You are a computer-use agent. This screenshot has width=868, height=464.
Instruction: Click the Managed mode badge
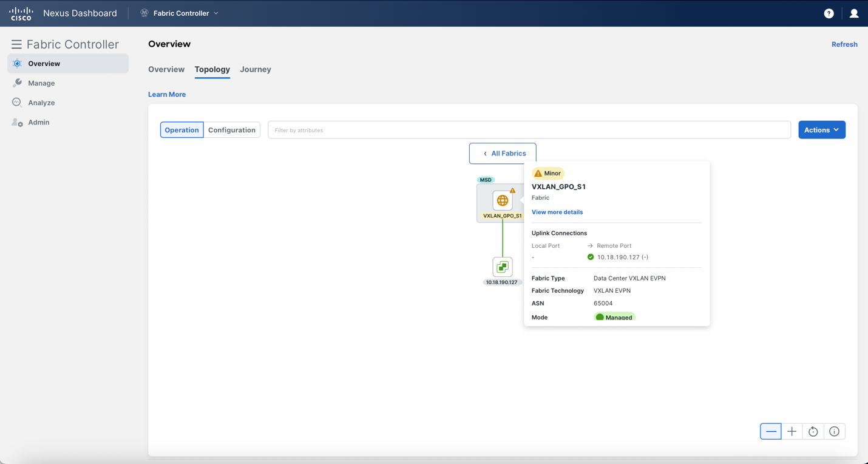point(614,317)
